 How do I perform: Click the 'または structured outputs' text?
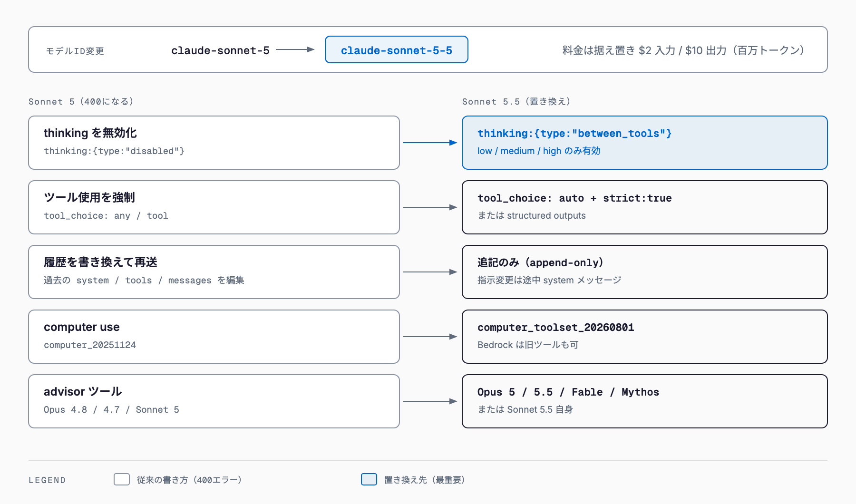tap(532, 215)
